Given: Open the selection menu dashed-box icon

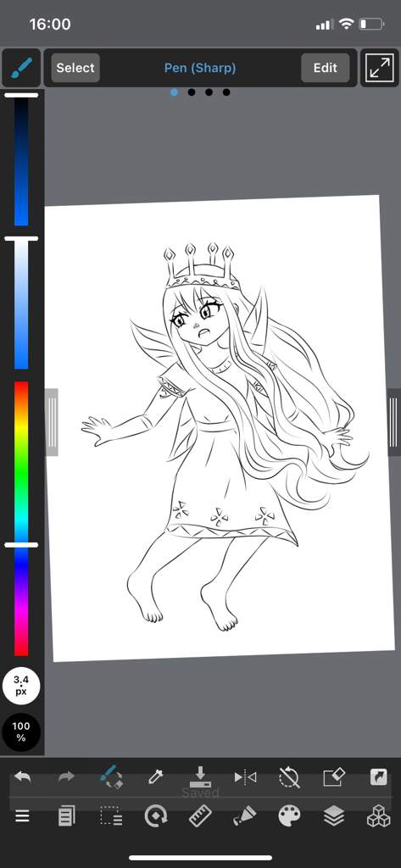Looking at the screenshot, I should (111, 816).
